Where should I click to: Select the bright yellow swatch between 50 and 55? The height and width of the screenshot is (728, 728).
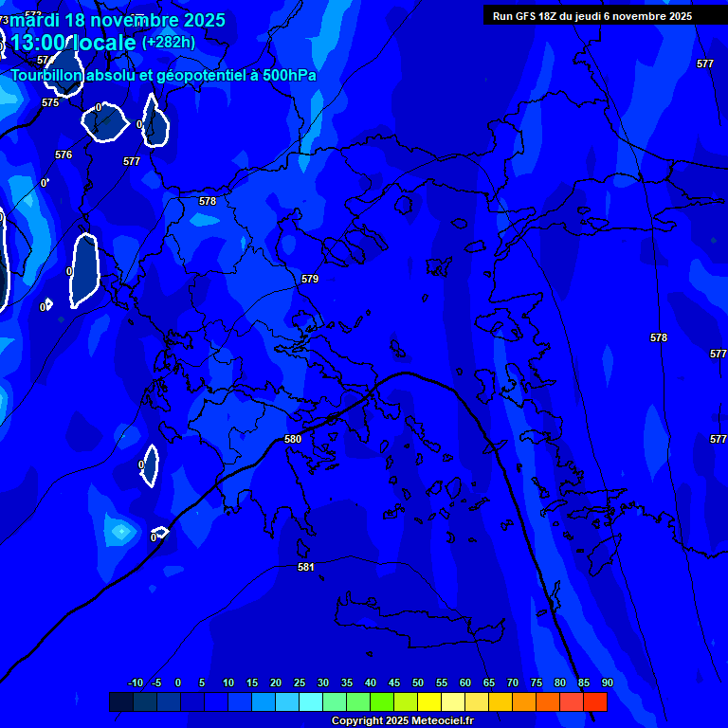[429, 701]
